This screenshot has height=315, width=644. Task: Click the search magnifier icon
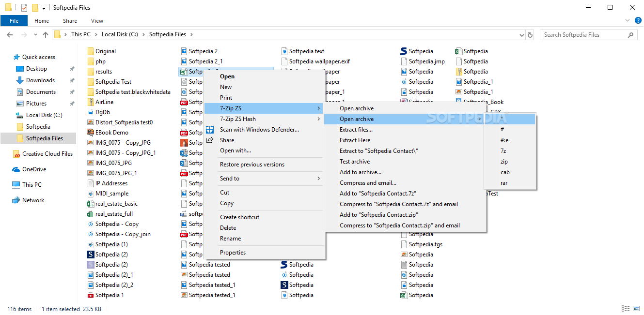click(x=630, y=35)
